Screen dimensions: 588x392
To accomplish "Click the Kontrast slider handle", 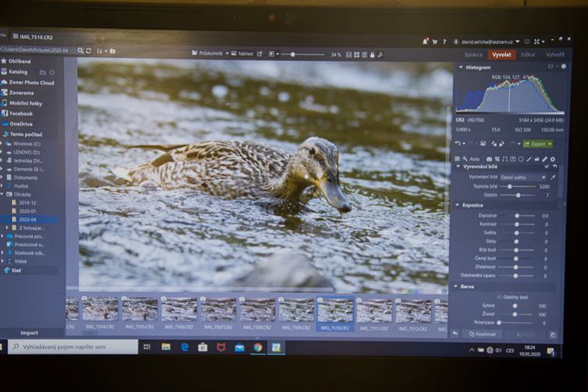I will click(x=517, y=225).
